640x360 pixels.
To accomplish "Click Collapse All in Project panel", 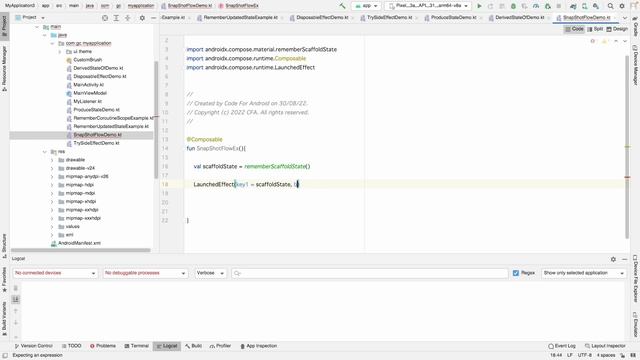I will [128, 18].
